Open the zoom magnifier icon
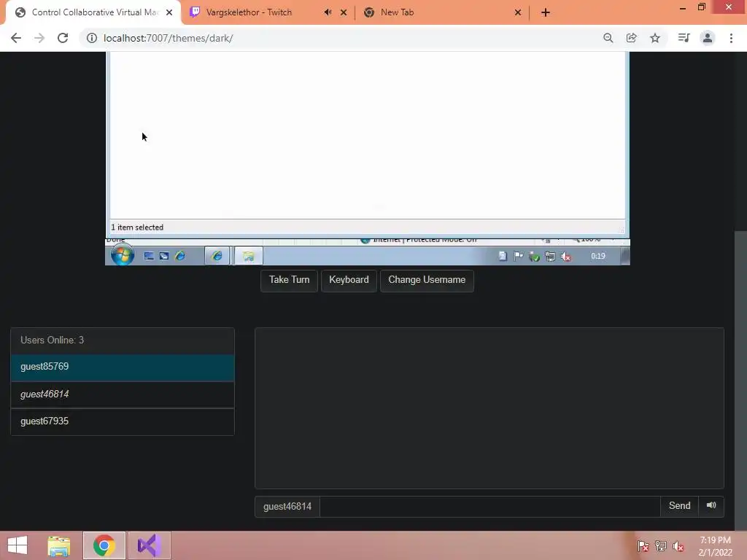The height and width of the screenshot is (560, 747). (608, 38)
